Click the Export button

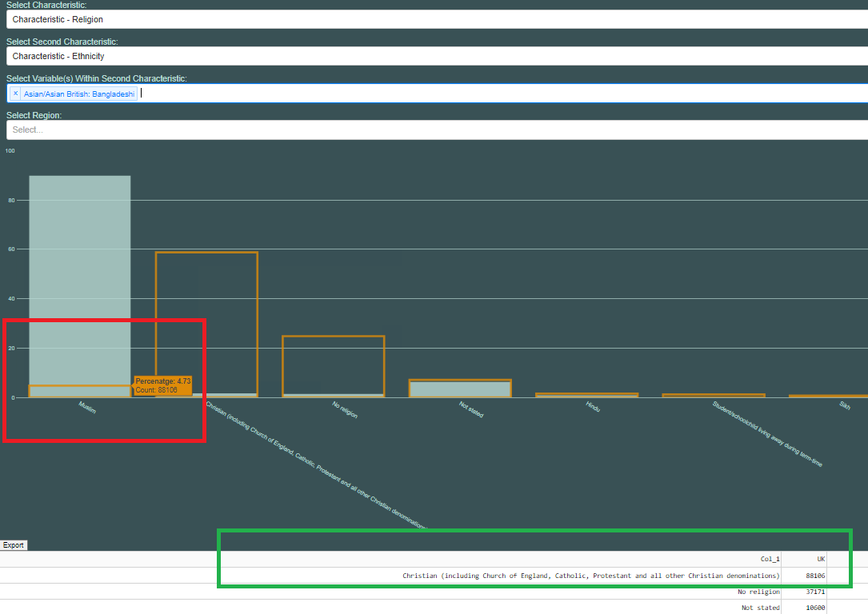click(x=14, y=545)
